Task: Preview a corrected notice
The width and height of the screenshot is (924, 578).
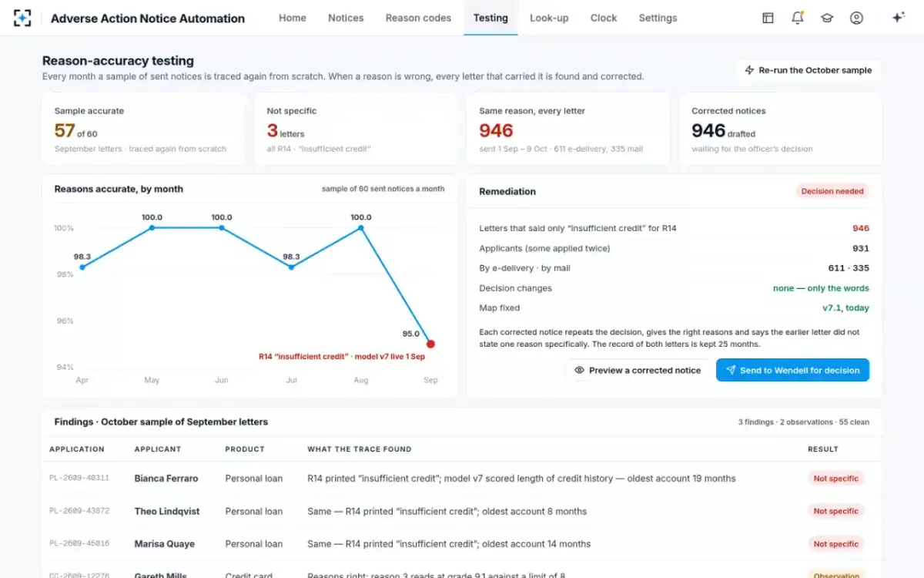Action: [638, 370]
